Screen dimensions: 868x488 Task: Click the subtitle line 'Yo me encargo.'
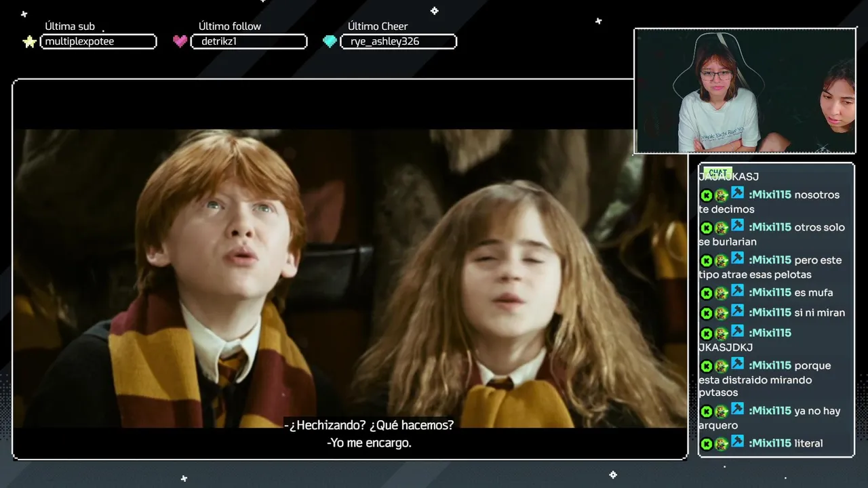point(370,443)
